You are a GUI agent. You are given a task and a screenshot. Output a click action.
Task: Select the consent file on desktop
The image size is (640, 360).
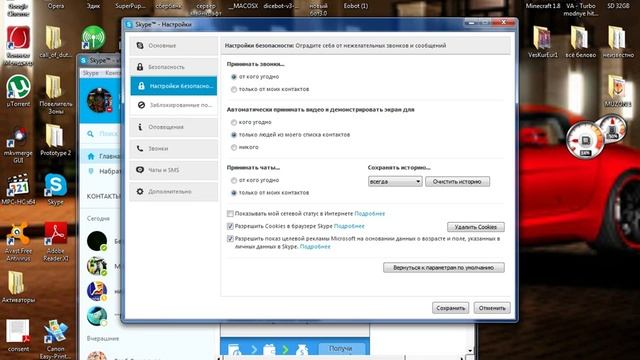click(18, 336)
